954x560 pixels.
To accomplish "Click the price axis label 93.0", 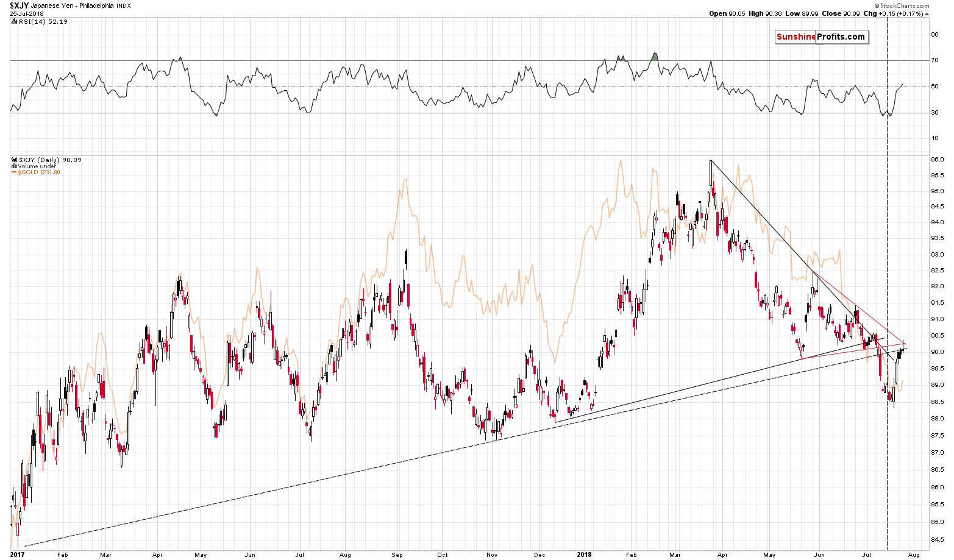I will tap(937, 255).
